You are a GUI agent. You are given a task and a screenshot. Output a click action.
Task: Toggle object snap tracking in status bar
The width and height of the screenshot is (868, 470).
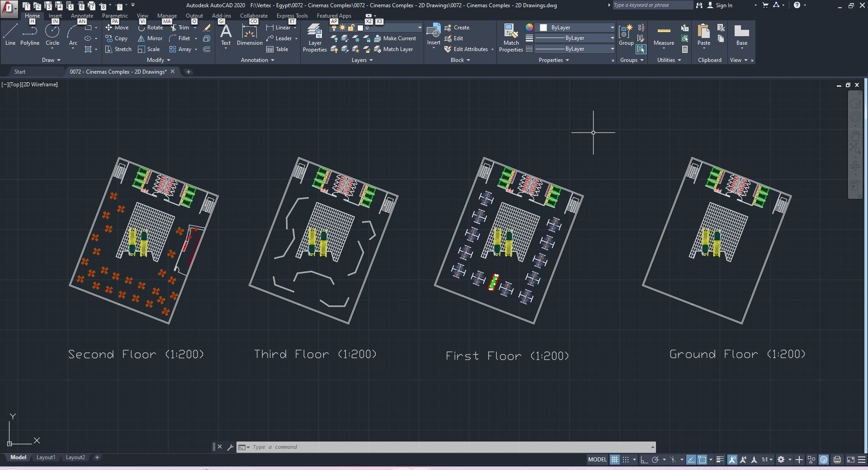pyautogui.click(x=691, y=460)
